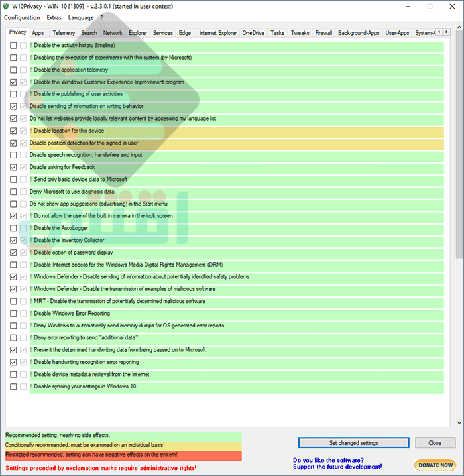Screen dimensions: 464x476
Task: Click the green 'Recommended setting' legend bar
Action: click(x=123, y=436)
